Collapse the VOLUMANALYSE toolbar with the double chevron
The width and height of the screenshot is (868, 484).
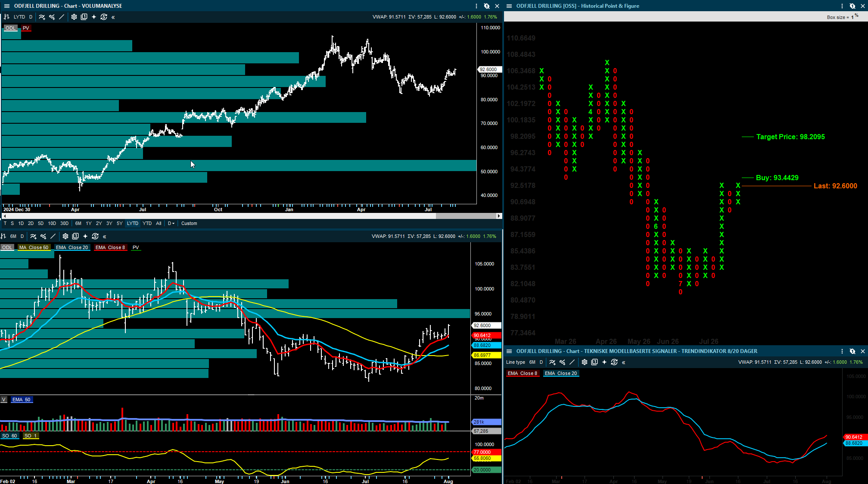(113, 17)
